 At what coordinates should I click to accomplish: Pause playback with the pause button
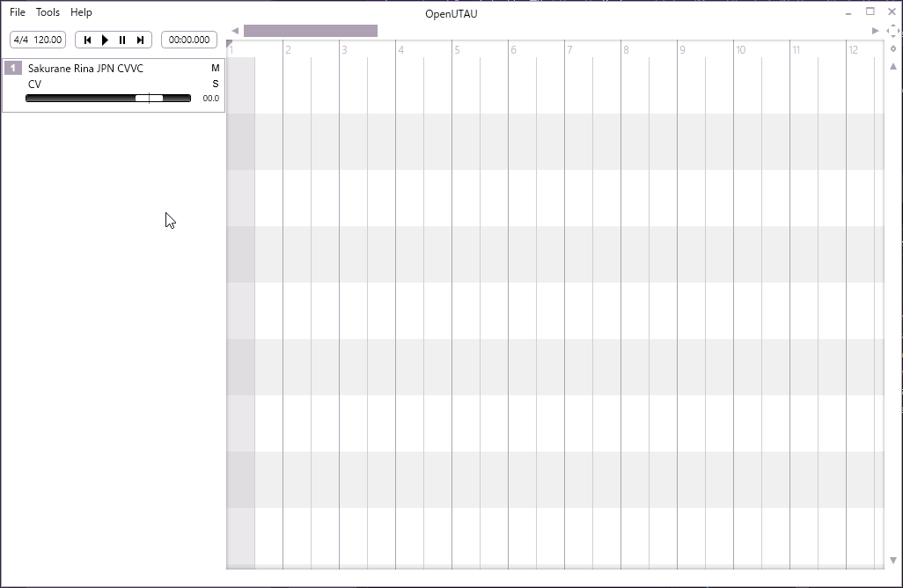[122, 40]
